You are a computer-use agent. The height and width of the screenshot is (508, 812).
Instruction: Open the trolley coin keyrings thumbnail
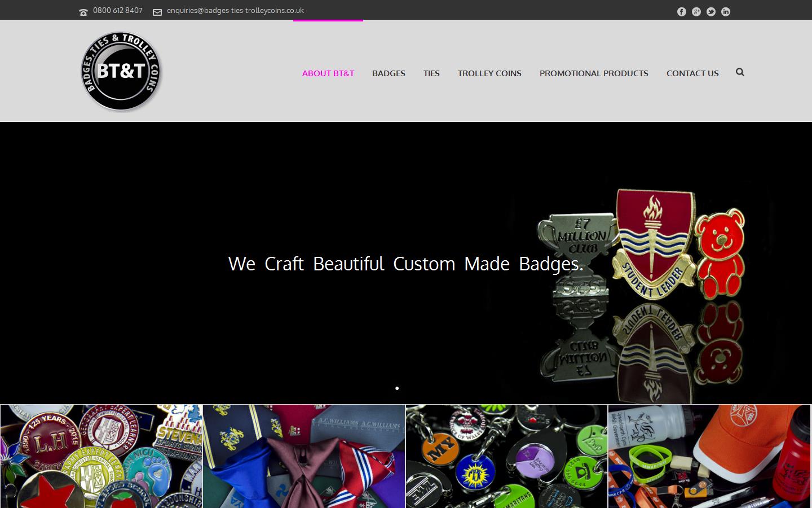(x=506, y=456)
